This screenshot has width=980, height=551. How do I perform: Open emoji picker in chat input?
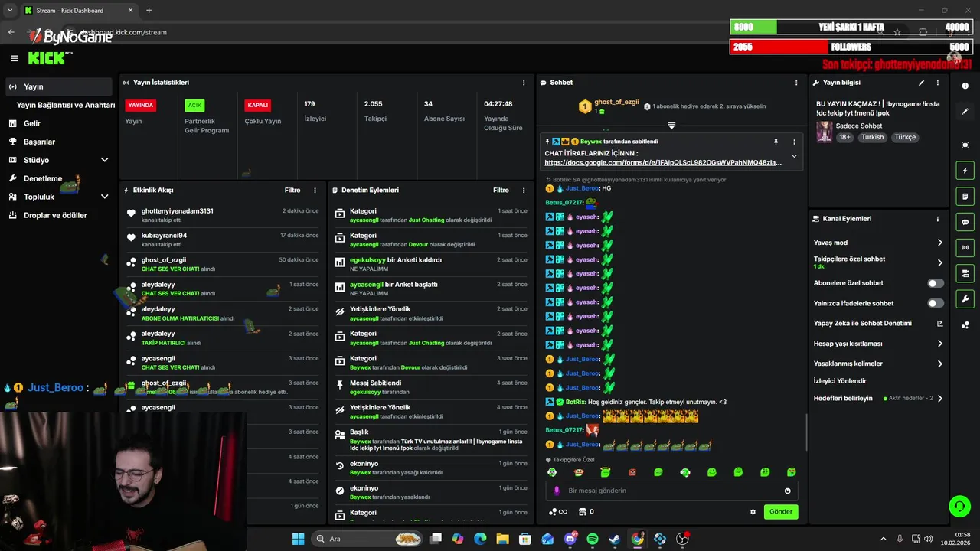(x=787, y=491)
